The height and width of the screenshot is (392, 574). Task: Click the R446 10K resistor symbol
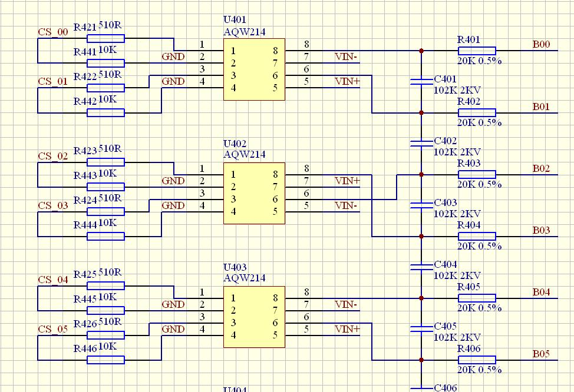105,360
